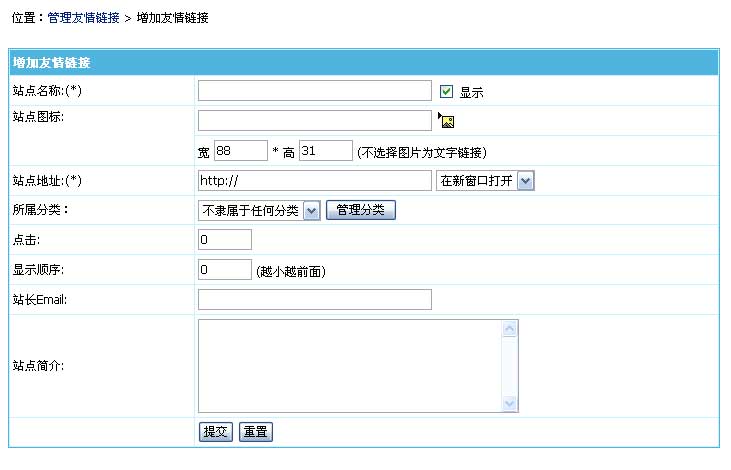Click the textarea scrollbar down arrow

point(509,403)
